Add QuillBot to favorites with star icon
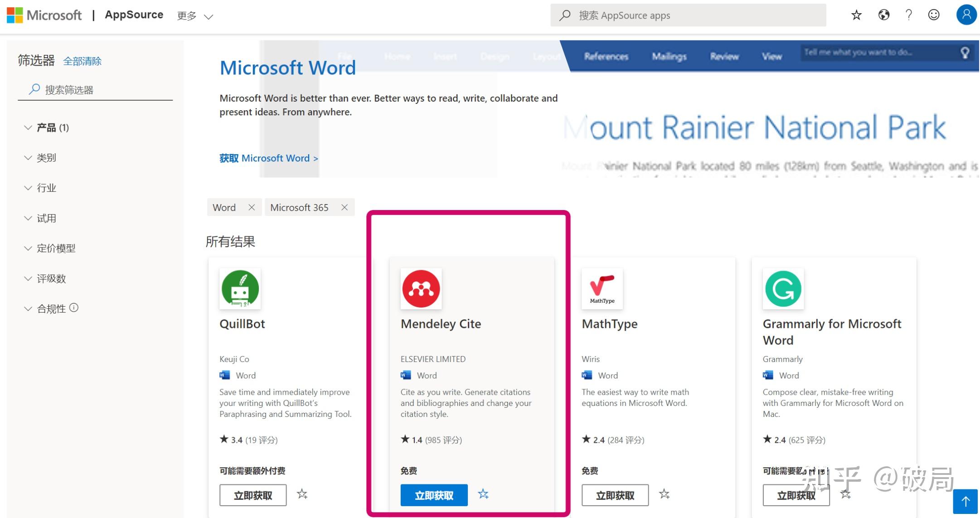980x518 pixels. click(302, 494)
